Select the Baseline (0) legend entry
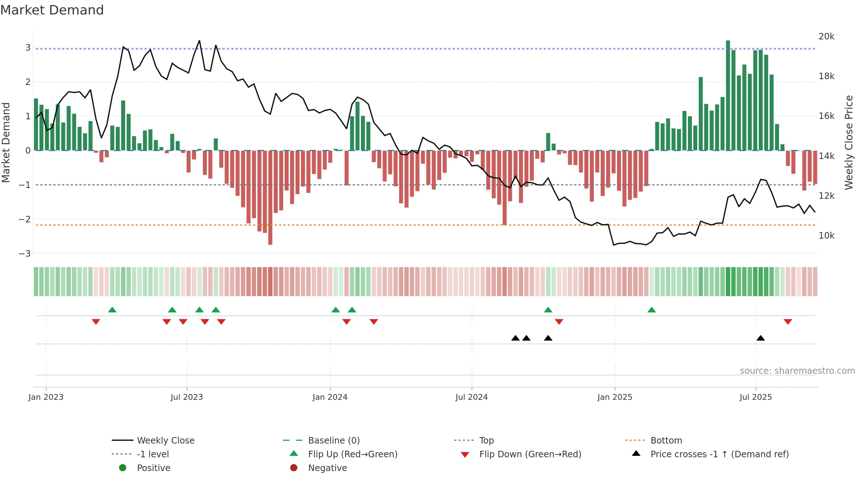 click(x=321, y=440)
